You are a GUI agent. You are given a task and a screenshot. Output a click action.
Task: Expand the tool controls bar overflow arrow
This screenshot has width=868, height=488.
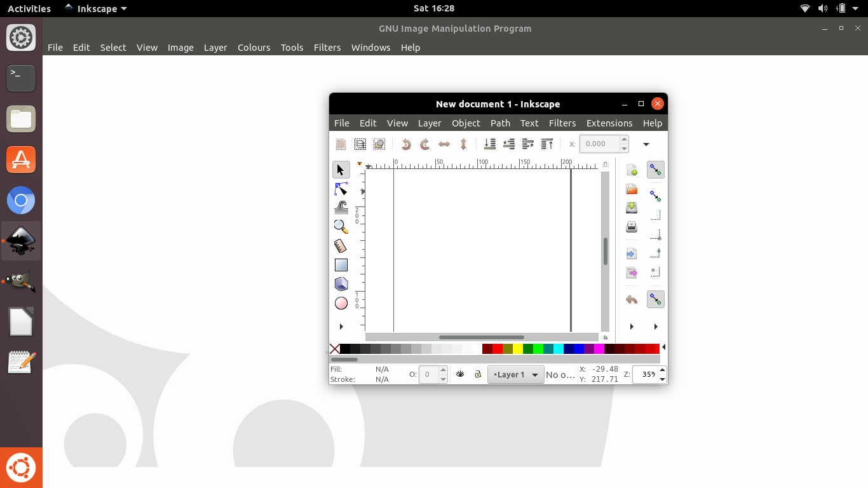[x=646, y=144]
